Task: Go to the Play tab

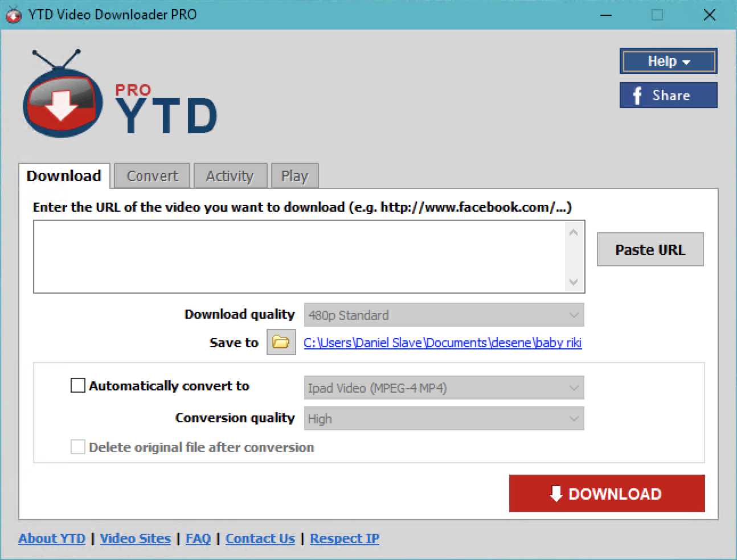Action: click(x=294, y=176)
